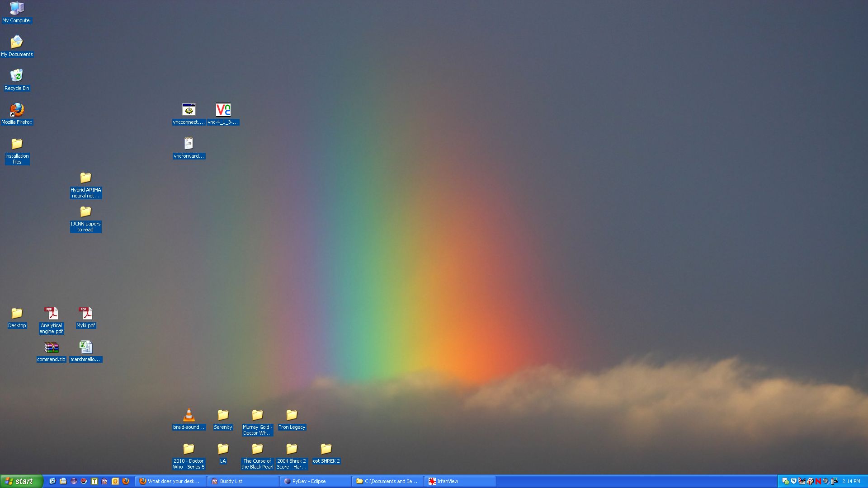Open the Mozilla Firefox desktop shortcut

(17, 110)
